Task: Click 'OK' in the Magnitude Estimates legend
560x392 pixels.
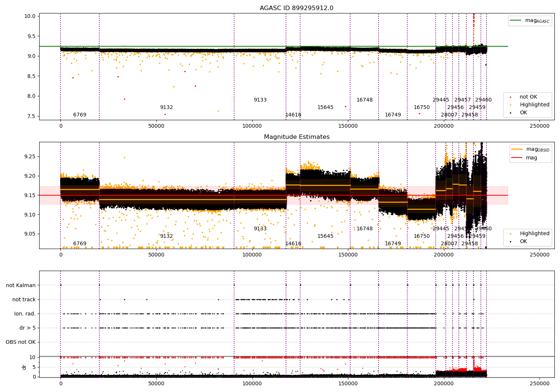Action: coord(523,242)
